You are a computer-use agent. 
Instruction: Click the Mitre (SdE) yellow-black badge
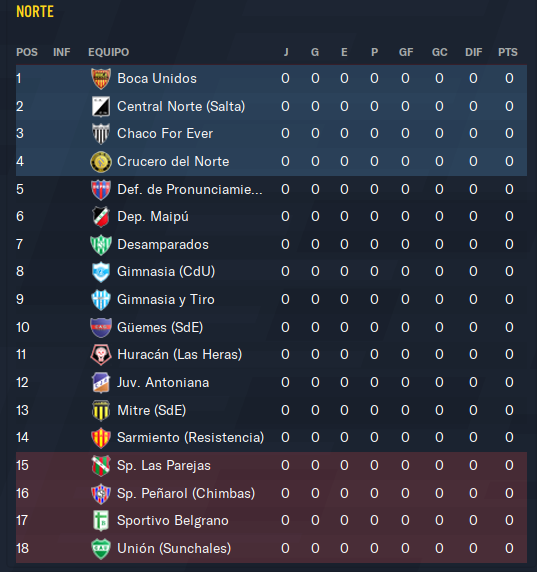(x=101, y=411)
